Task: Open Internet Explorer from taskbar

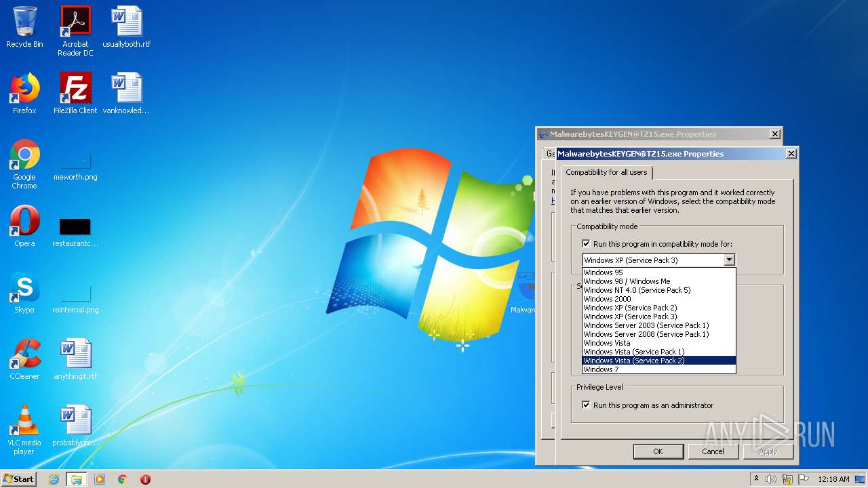Action: click(54, 479)
